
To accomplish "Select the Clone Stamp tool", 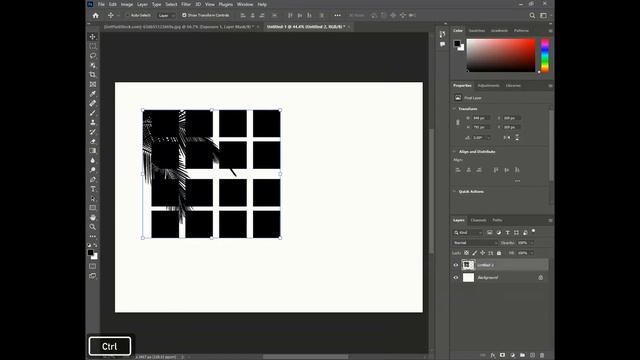I will [x=93, y=122].
